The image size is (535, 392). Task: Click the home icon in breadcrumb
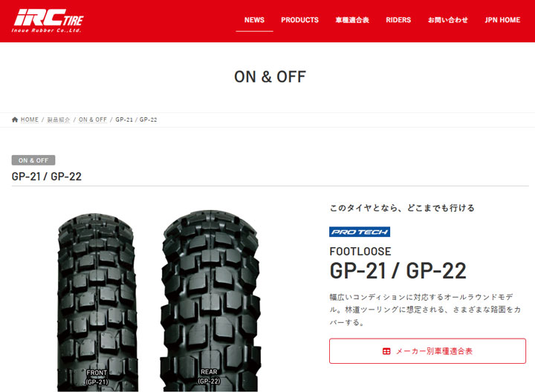point(15,120)
